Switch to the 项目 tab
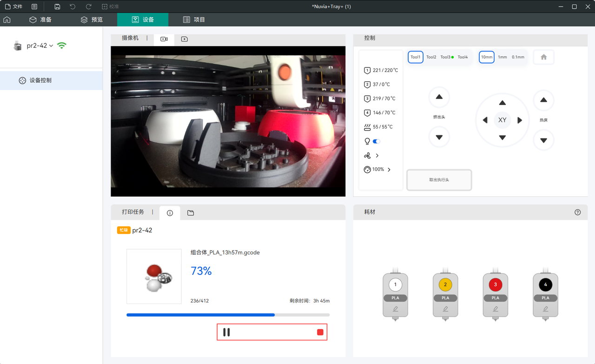Image resolution: width=595 pixels, height=364 pixels. pos(194,20)
